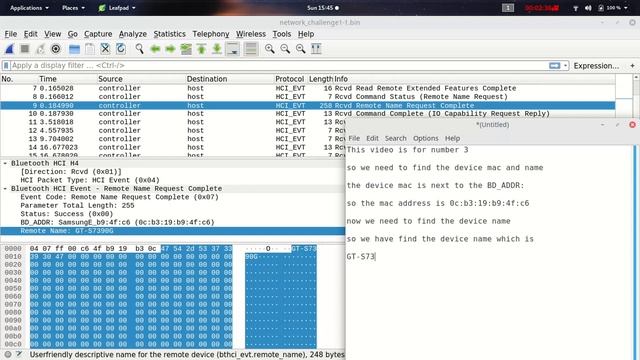
Task: Open Leafpad Options menu
Action: (425, 138)
